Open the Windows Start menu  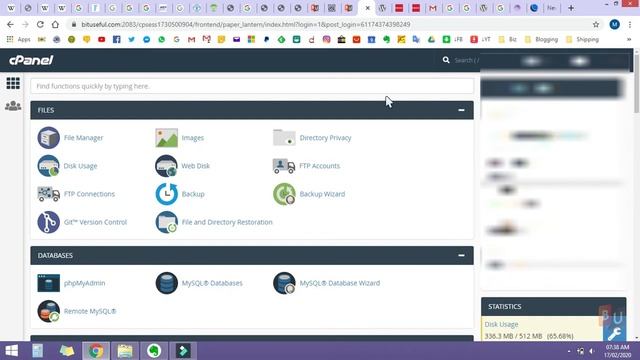coord(11,351)
